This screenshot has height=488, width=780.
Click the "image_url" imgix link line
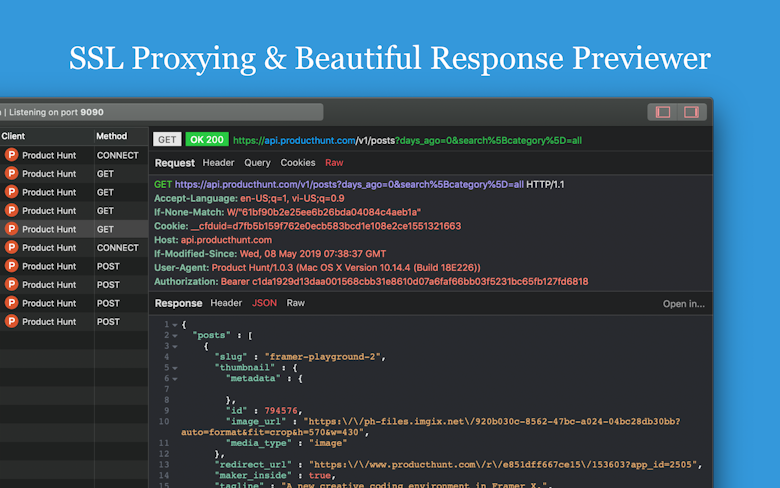430,427
